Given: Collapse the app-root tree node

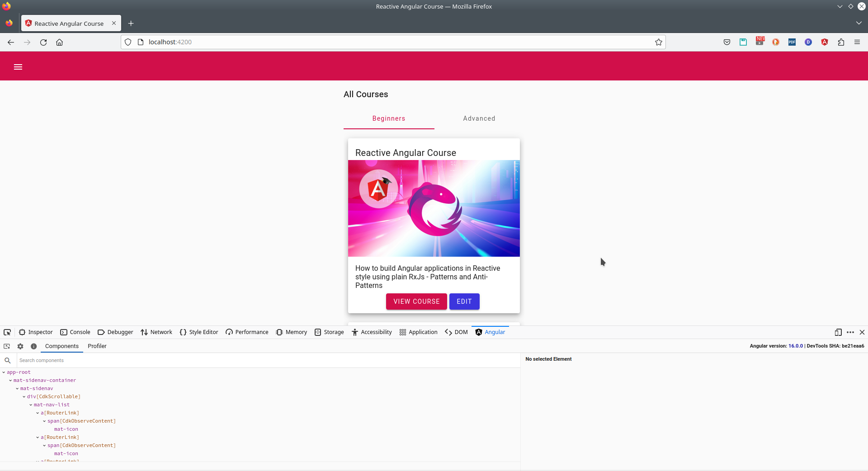Looking at the screenshot, I should 4,372.
